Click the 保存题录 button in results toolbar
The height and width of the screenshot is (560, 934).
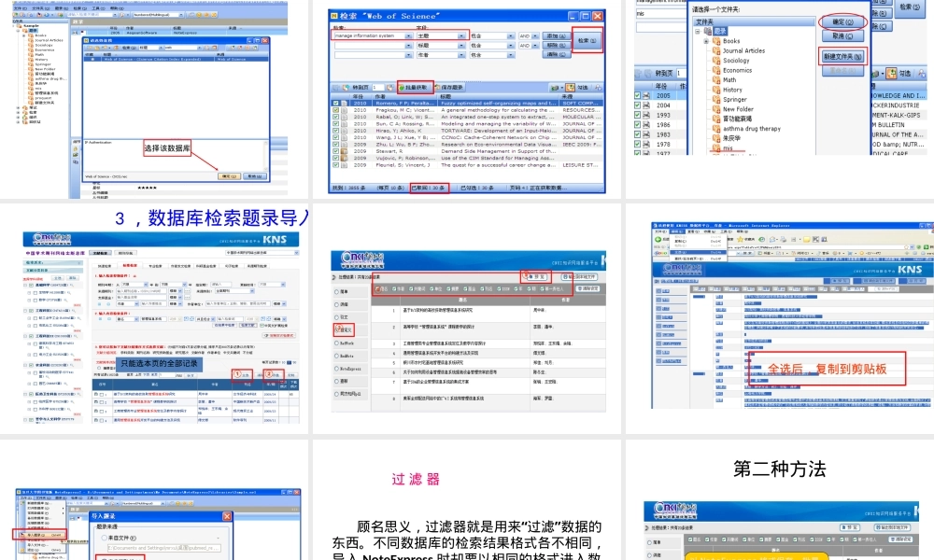tap(449, 88)
